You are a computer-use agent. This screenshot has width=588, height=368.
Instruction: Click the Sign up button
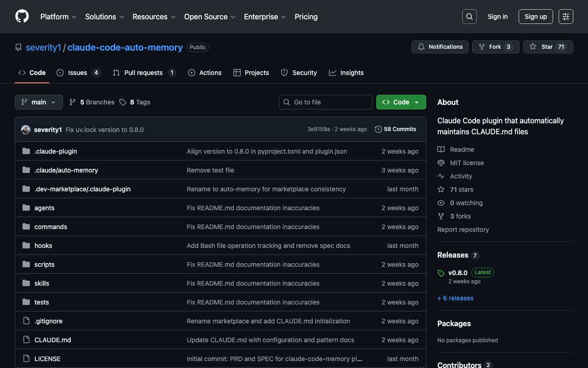coord(536,17)
